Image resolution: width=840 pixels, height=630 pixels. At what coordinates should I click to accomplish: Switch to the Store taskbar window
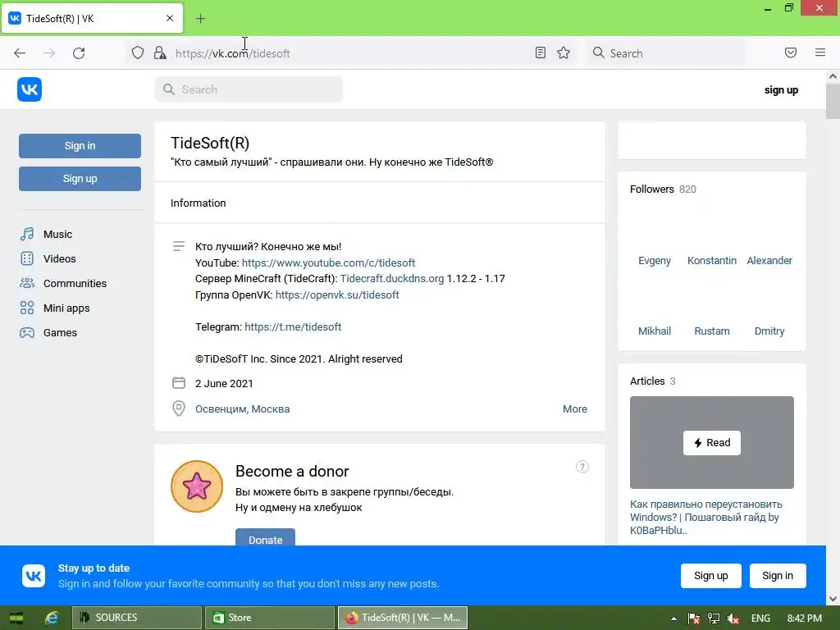(x=269, y=618)
